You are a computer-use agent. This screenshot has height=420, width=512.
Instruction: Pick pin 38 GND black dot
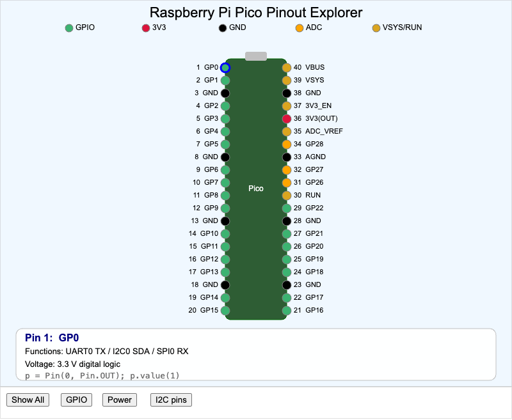(x=287, y=93)
